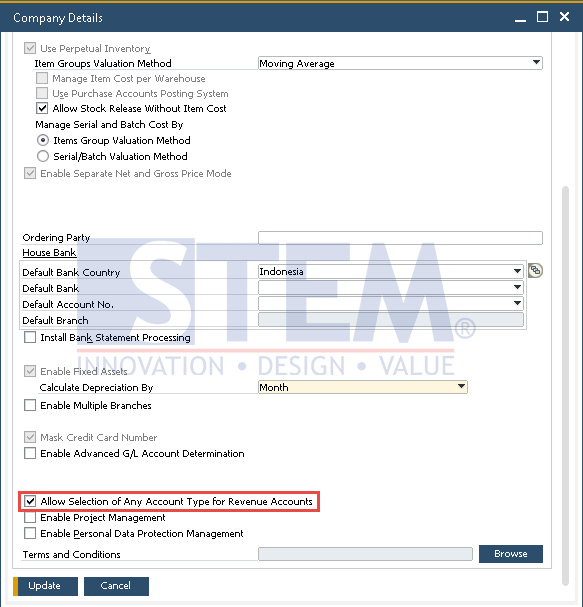Toggle Enable Separate Net and Gross Price
The width and height of the screenshot is (583, 607).
click(30, 173)
